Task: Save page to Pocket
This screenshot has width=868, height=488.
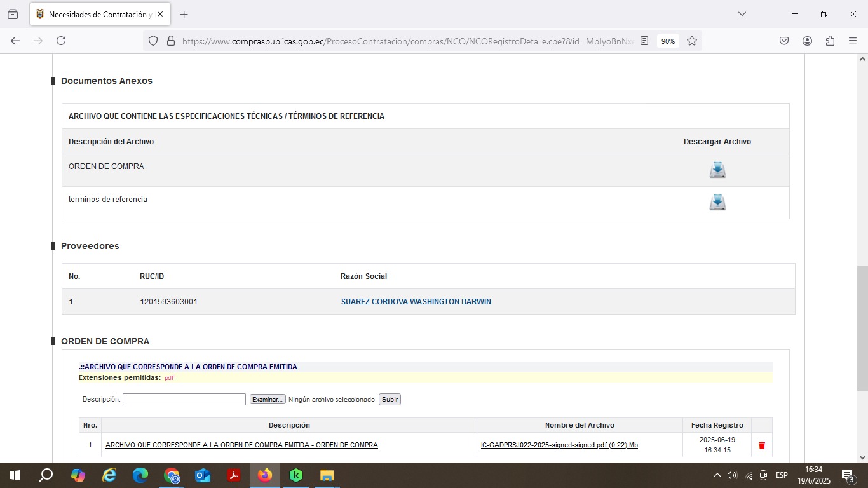Action: pyautogui.click(x=784, y=41)
